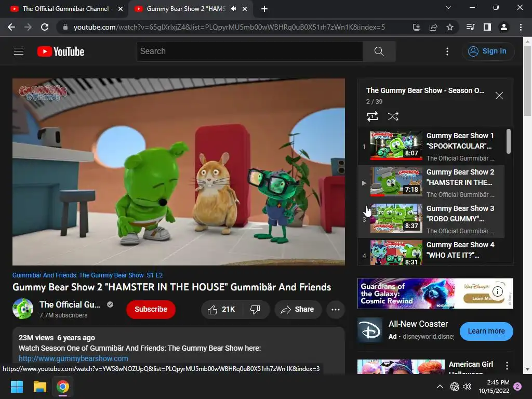Show hidden tray icons chevron
The height and width of the screenshot is (399, 532).
click(440, 387)
